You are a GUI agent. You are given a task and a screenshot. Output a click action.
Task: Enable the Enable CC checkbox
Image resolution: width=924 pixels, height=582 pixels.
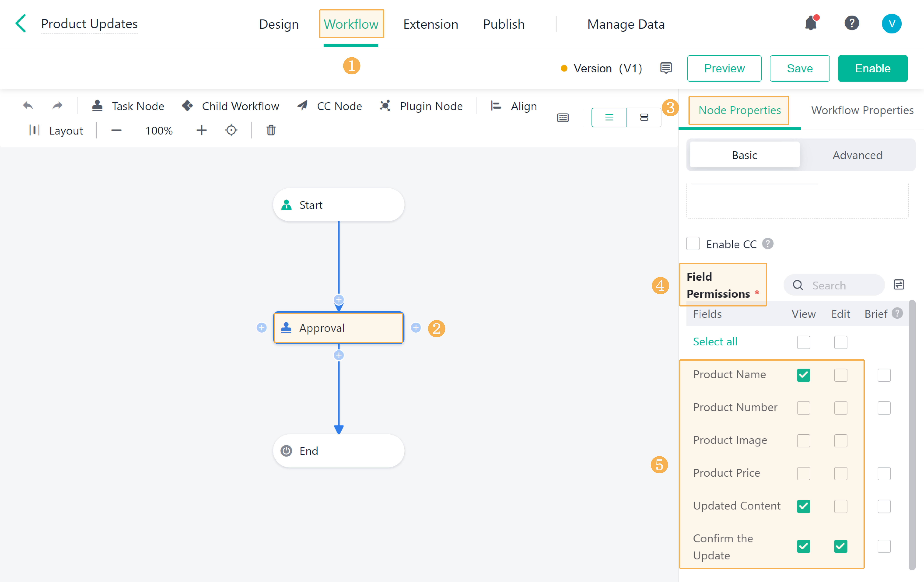point(693,244)
